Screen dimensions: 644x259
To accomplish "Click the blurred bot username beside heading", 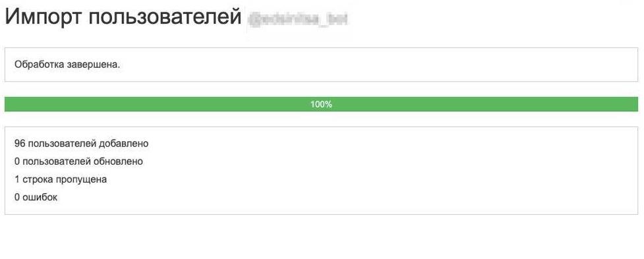I will [x=297, y=20].
